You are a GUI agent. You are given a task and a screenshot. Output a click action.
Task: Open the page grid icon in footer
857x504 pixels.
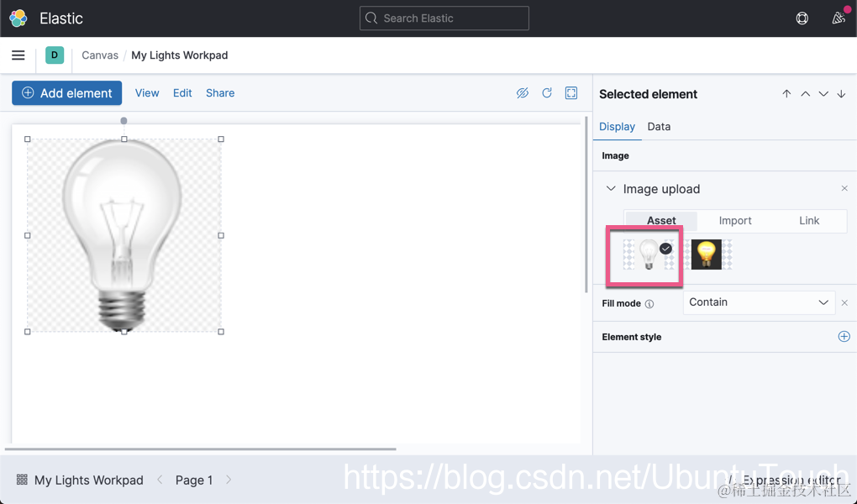(22, 480)
